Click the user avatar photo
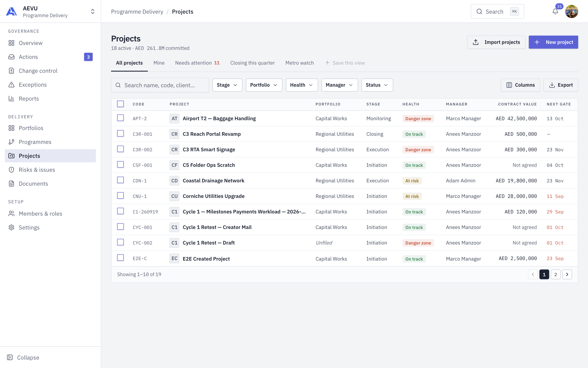This screenshot has height=368, width=588. [x=571, y=11]
